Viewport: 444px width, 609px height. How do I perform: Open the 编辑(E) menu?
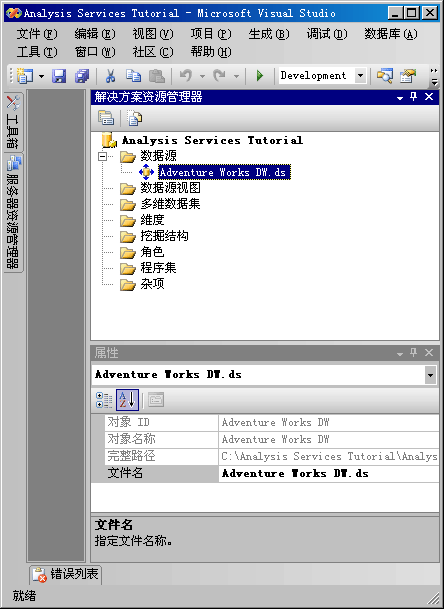tap(95, 34)
